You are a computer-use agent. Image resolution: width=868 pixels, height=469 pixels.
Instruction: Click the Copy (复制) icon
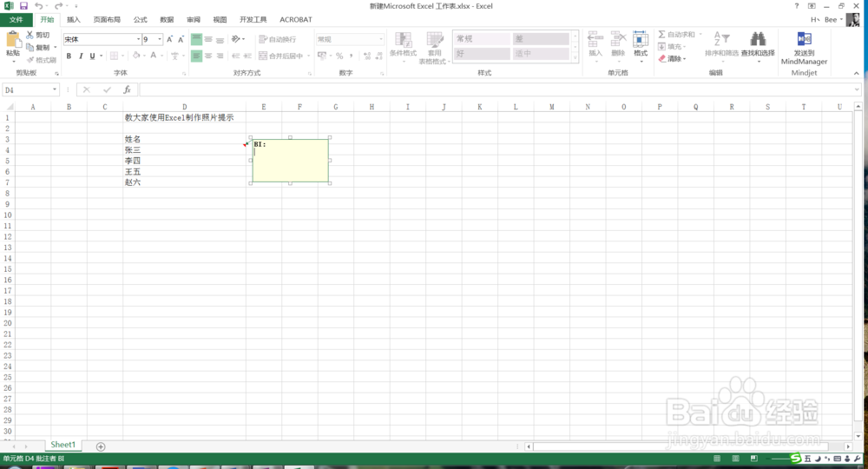coord(30,47)
